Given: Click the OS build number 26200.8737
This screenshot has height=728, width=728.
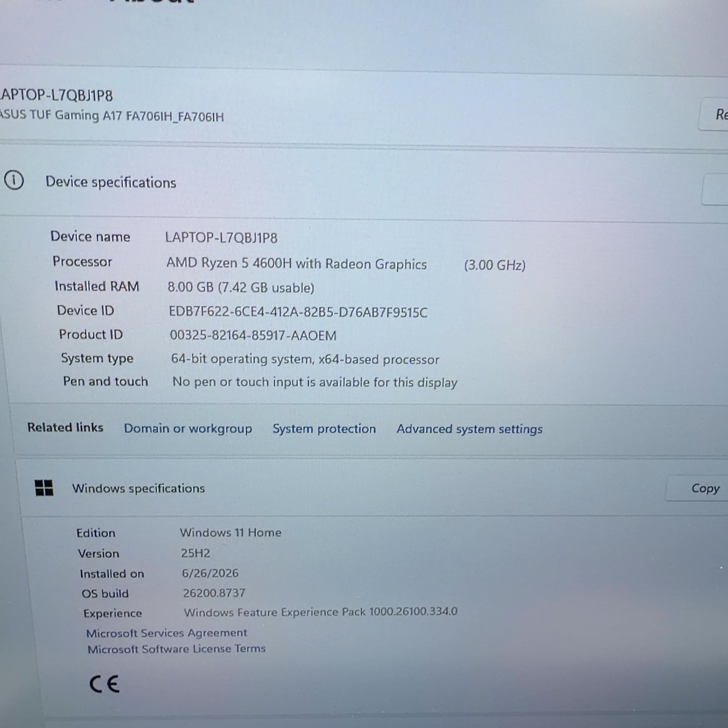Looking at the screenshot, I should tap(214, 593).
